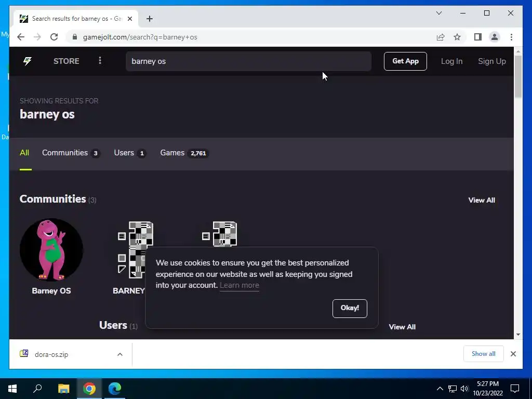532x399 pixels.
Task: Open the Log In page
Action: pyautogui.click(x=451, y=61)
